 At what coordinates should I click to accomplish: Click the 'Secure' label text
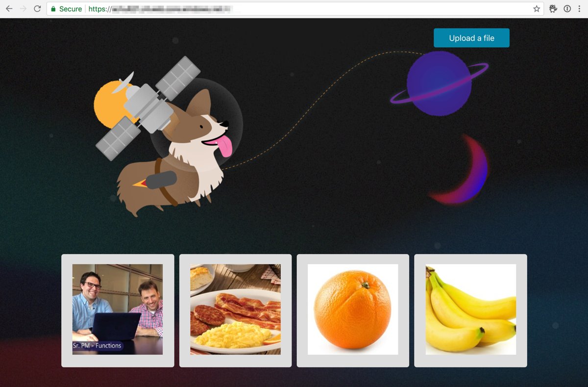click(71, 9)
